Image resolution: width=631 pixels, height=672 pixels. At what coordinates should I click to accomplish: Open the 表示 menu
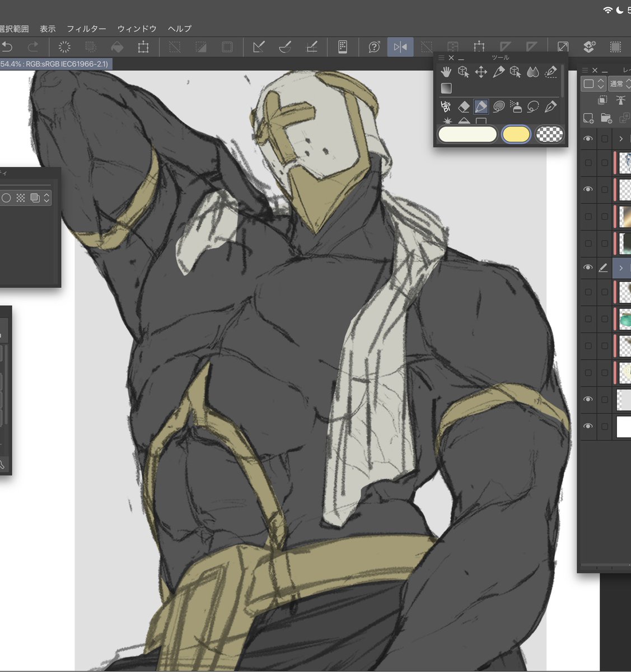[x=48, y=29]
